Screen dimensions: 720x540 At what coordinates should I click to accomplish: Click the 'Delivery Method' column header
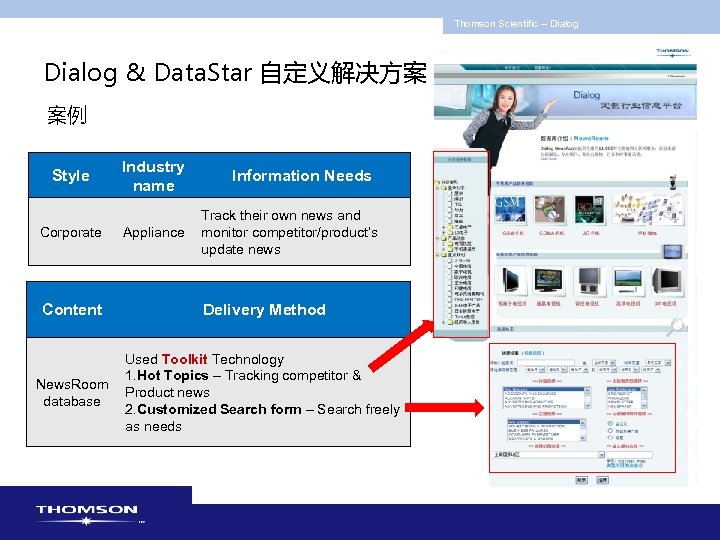(264, 310)
